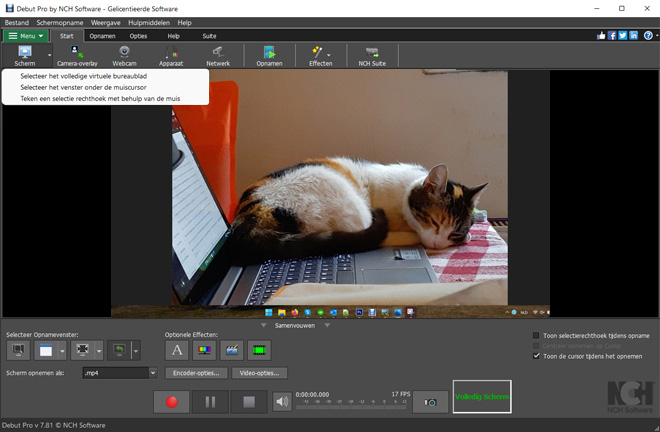Open the Opnamen recordings list icon

click(269, 56)
